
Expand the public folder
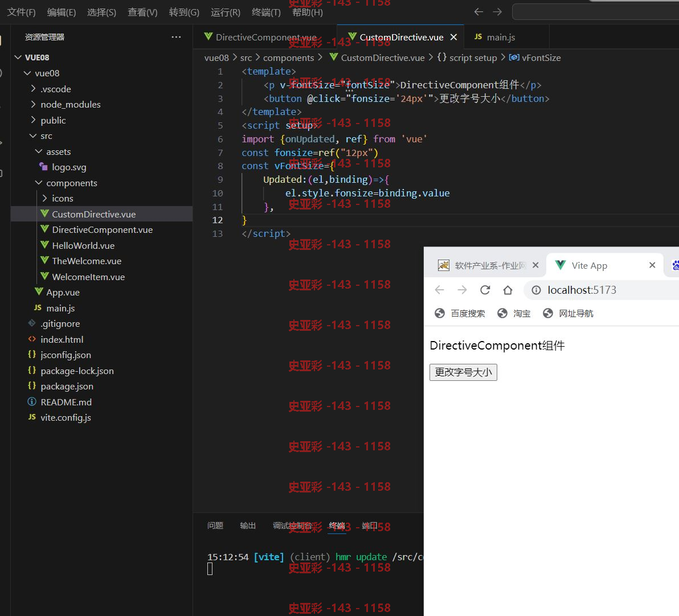click(34, 120)
